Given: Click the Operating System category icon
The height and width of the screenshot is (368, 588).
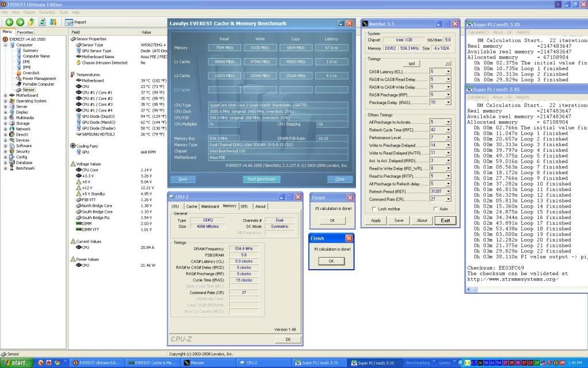Looking at the screenshot, I should (12, 101).
